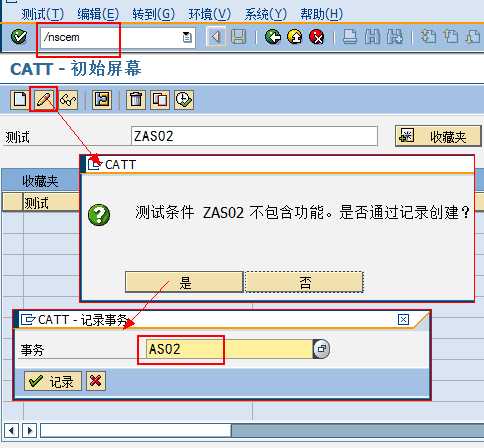Click the clock Execute icon

pyautogui.click(x=184, y=99)
